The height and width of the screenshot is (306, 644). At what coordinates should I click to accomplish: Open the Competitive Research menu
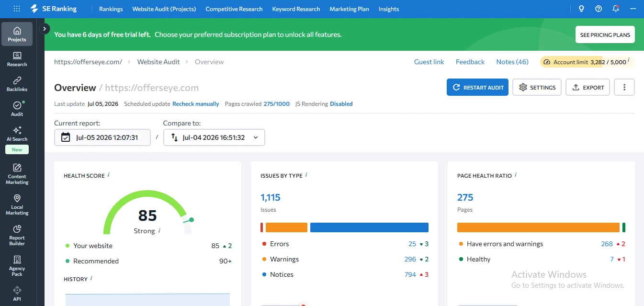coord(234,9)
